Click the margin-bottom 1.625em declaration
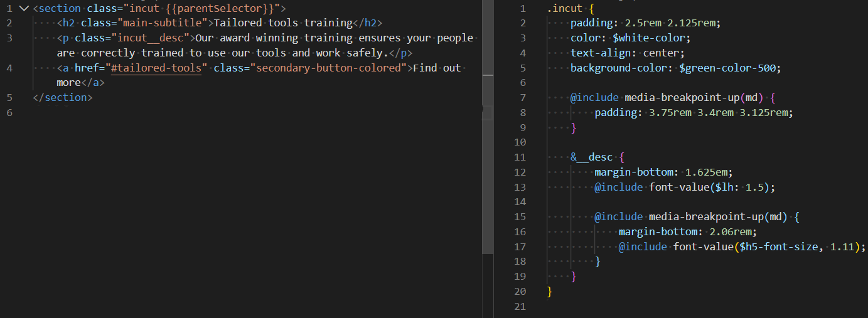 (x=663, y=172)
